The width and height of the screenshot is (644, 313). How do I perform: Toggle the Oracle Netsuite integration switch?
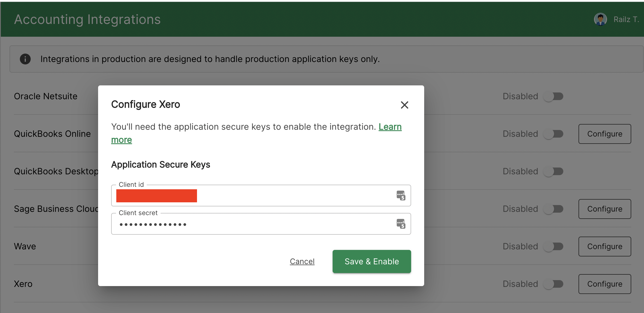[553, 96]
